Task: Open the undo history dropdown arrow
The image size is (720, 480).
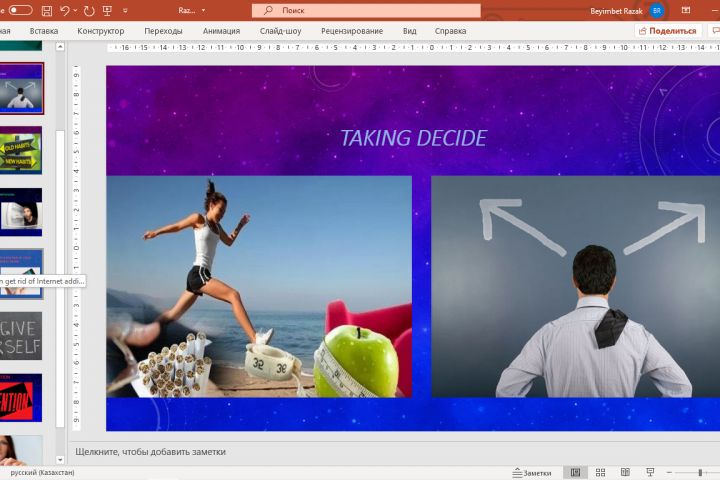Action: click(75, 11)
